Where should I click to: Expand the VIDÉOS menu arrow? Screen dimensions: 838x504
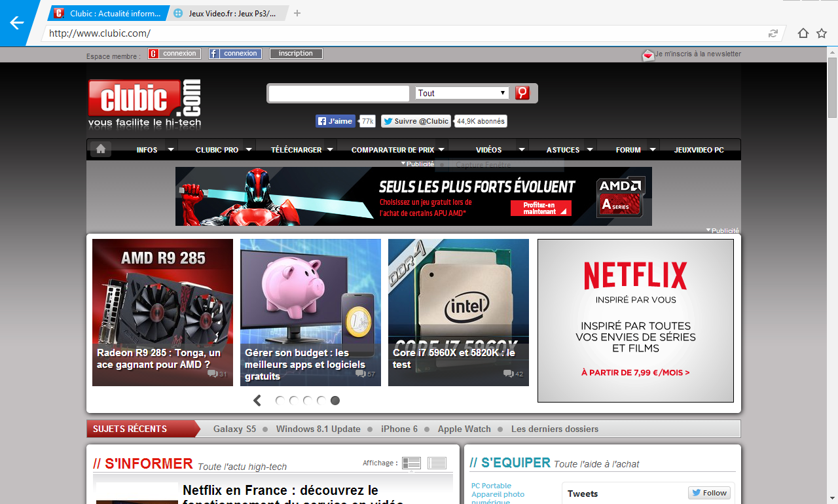[x=521, y=149]
